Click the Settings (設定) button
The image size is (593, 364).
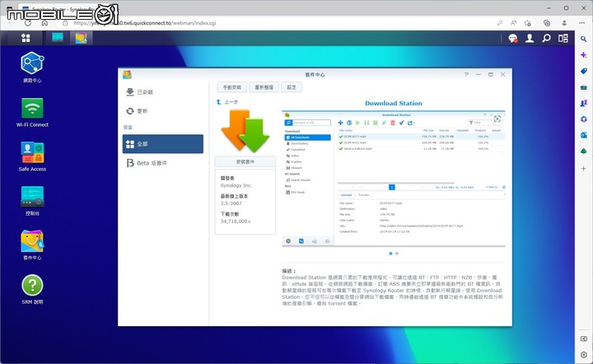tap(292, 87)
